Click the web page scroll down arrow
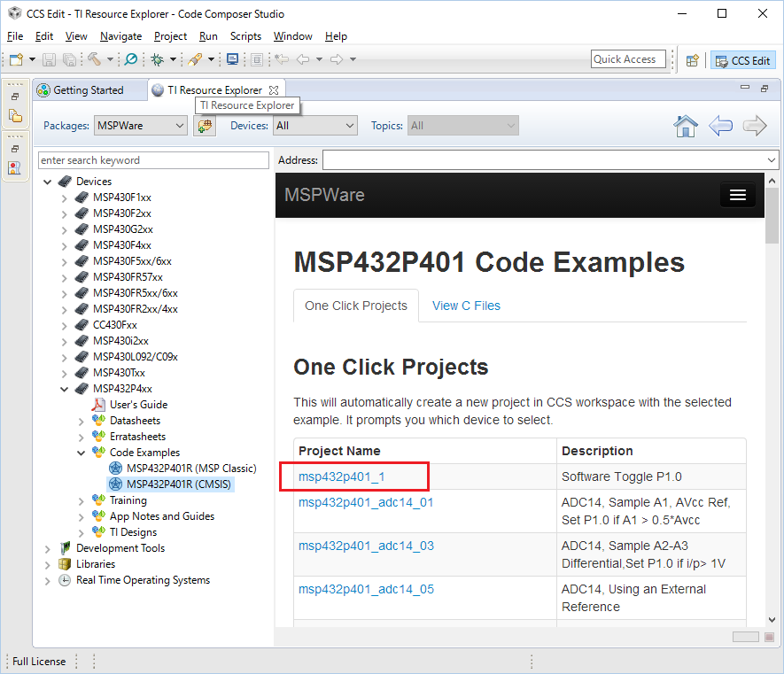This screenshot has height=674, width=784. pyautogui.click(x=772, y=619)
